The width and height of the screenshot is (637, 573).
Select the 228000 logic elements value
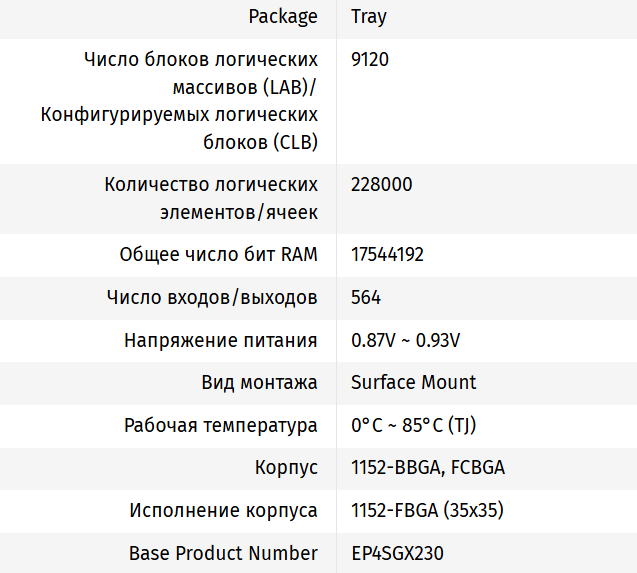tap(382, 185)
